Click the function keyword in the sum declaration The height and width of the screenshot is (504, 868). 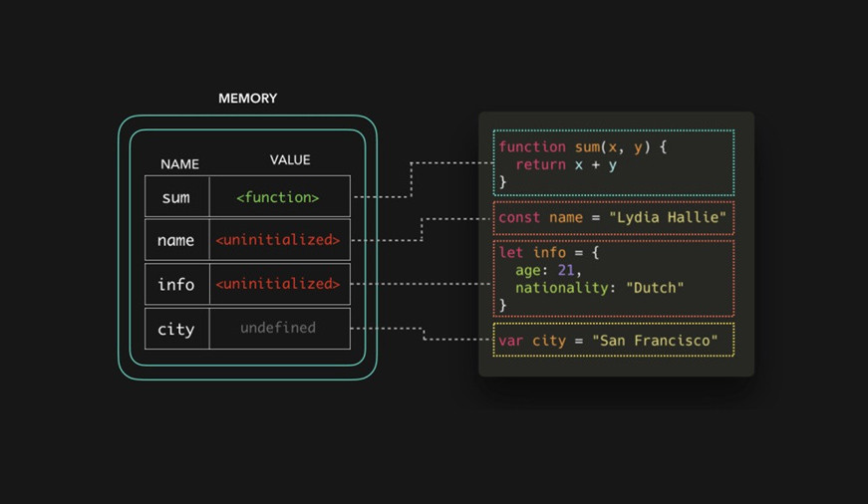[x=532, y=146]
